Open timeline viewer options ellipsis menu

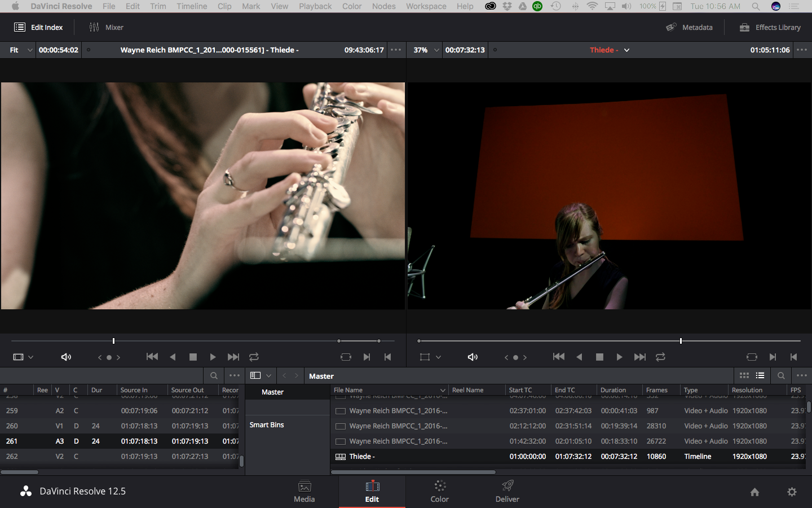coord(802,50)
